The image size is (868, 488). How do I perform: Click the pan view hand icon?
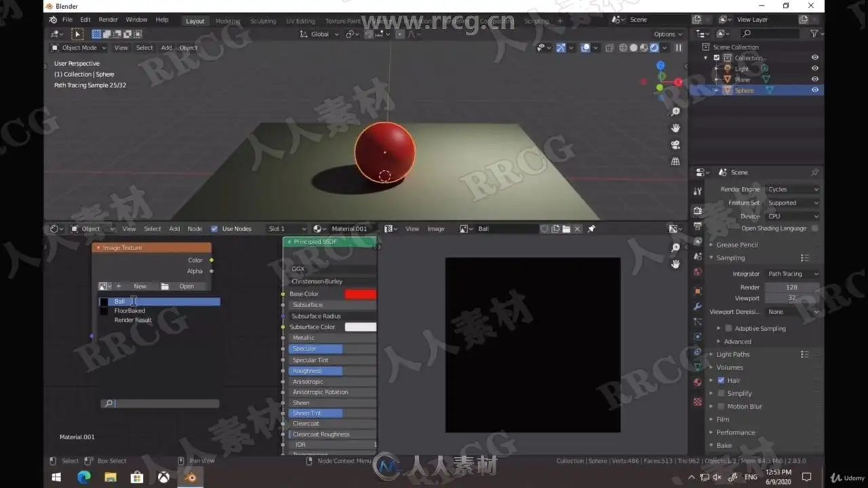coord(675,128)
